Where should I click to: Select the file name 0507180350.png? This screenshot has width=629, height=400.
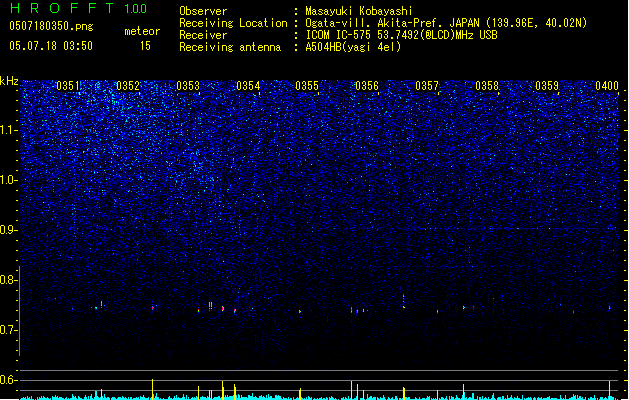coord(51,26)
